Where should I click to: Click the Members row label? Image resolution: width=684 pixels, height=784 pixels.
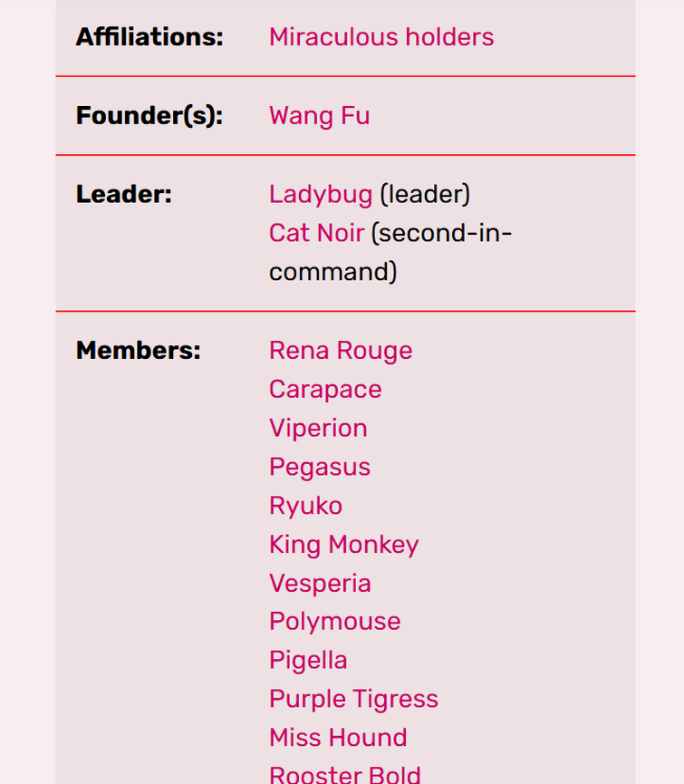[139, 351]
